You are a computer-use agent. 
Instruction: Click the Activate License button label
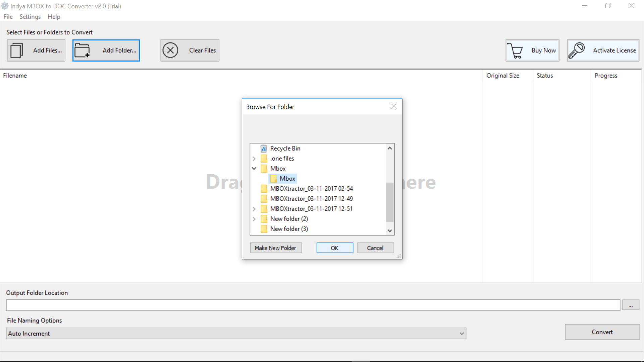click(614, 50)
